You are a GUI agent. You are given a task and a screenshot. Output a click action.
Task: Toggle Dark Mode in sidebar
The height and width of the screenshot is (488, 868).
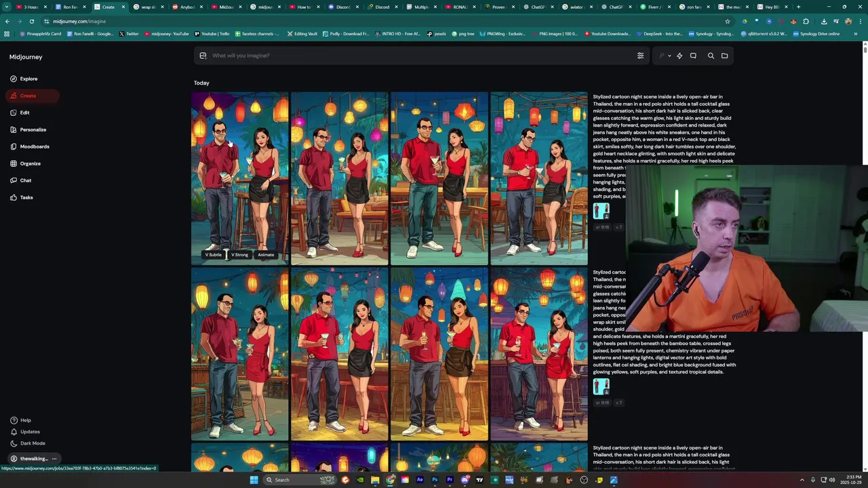coord(28,443)
